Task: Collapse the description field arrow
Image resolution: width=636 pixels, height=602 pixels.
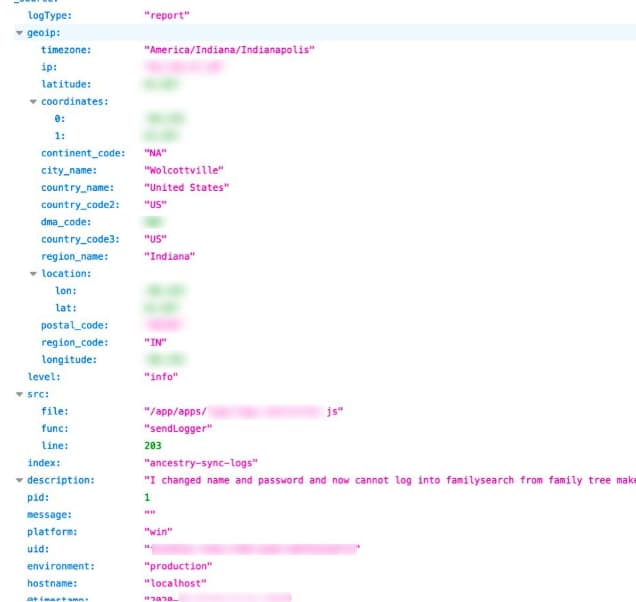Action: (19, 480)
